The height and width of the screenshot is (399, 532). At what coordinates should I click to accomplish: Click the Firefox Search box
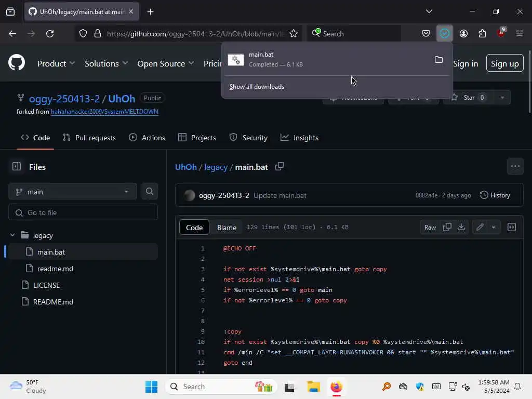click(x=354, y=34)
